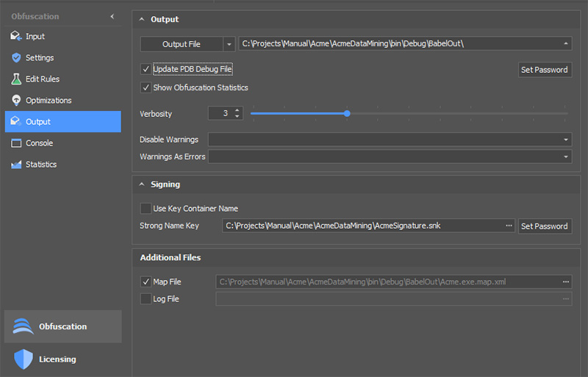
Task: Enable the Log File checkbox
Action: (x=146, y=299)
